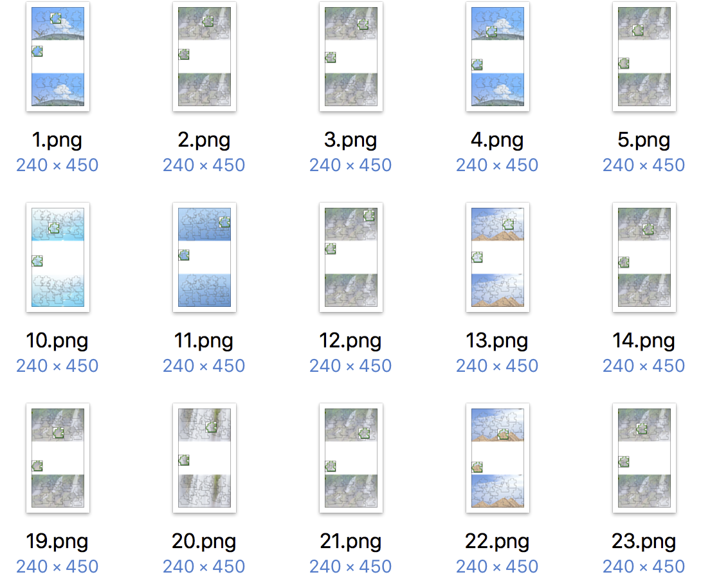Click the 240 × 450 dimensions under 19.png
Viewport: 710px width, 588px height.
57,567
